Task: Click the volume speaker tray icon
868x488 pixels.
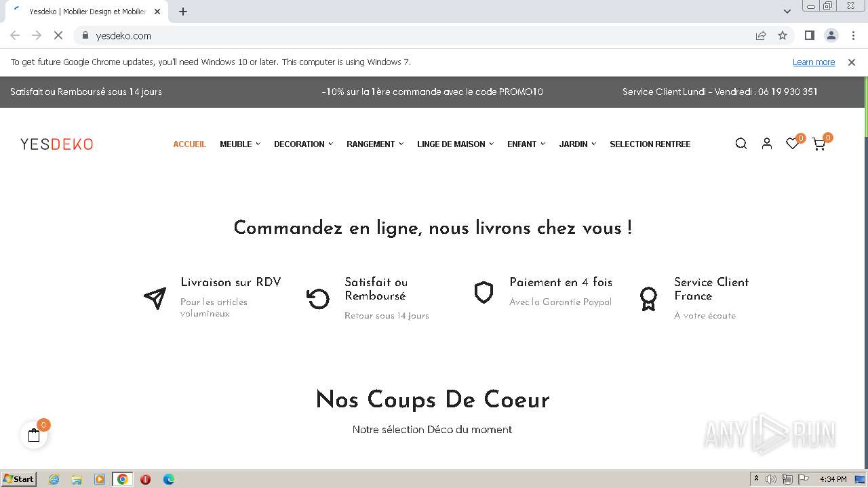Action: point(771,479)
